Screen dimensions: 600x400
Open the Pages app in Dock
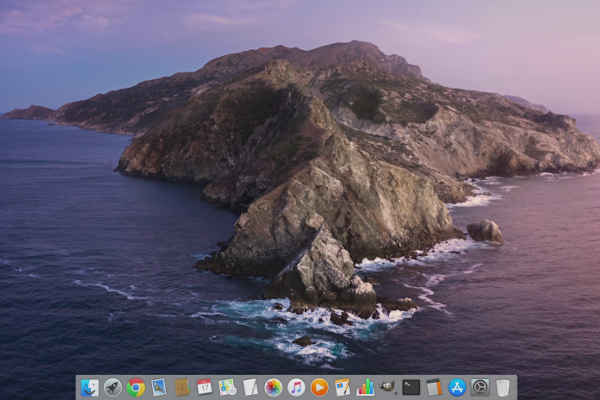coord(342,388)
